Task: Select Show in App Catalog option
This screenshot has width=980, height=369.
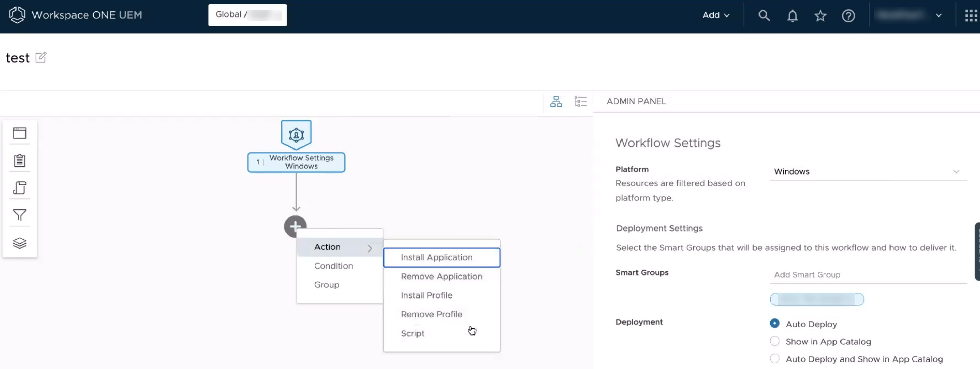Action: point(774,341)
